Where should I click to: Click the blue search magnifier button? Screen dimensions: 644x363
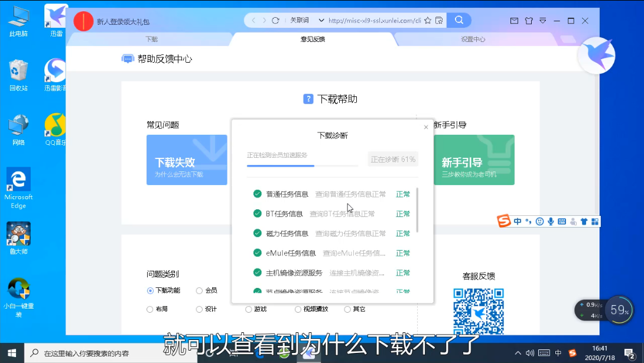(x=458, y=20)
